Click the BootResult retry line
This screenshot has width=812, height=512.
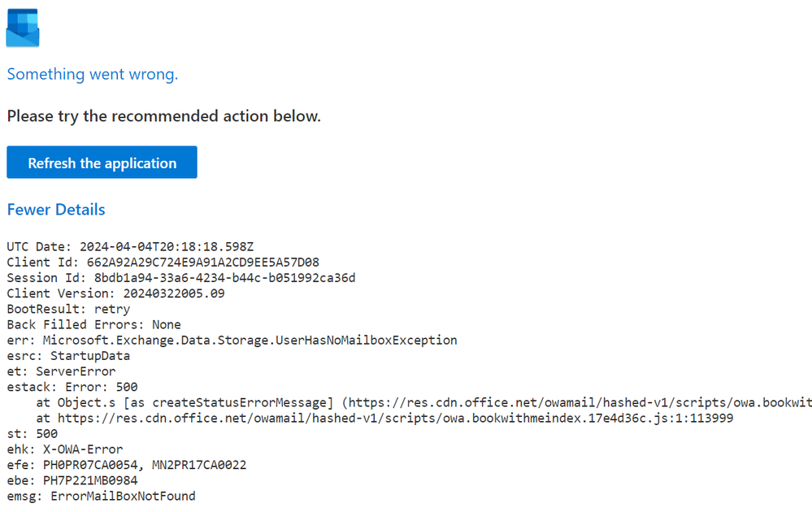point(68,309)
